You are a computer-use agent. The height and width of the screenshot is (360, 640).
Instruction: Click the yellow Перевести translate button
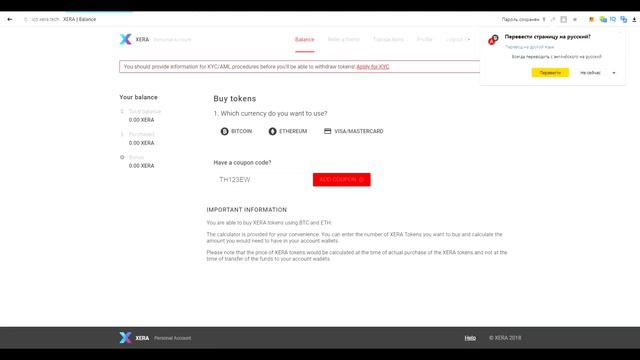550,73
